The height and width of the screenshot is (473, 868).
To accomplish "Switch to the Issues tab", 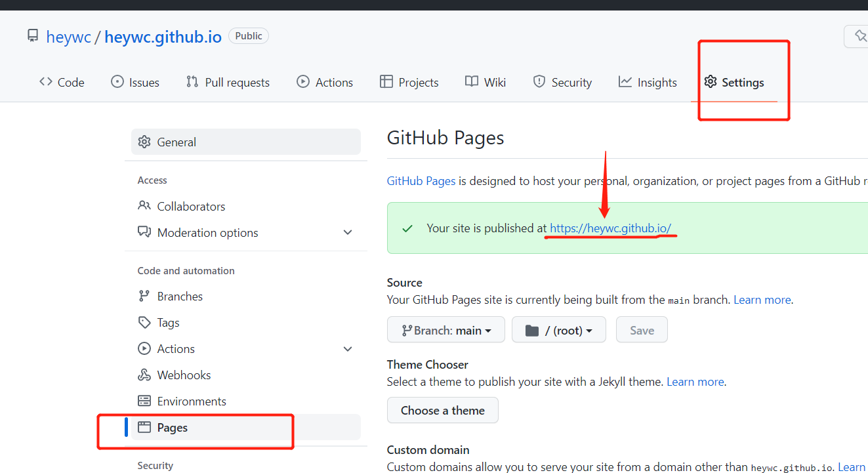I will coord(135,82).
